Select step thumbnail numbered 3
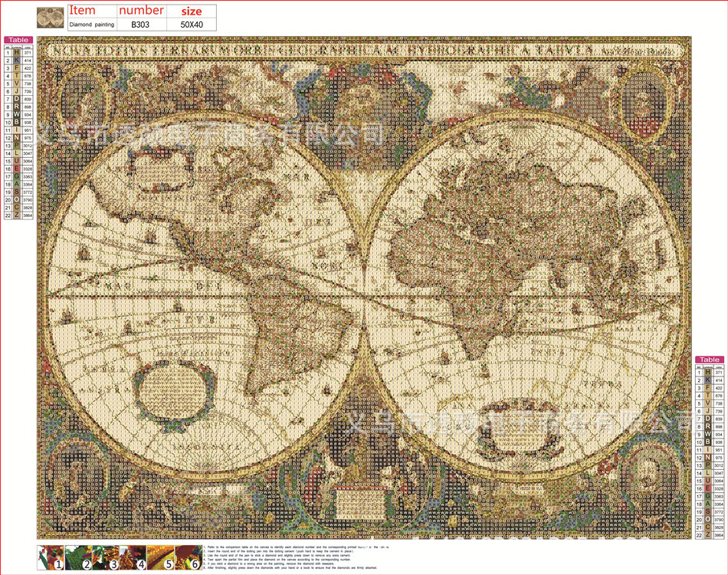This screenshot has height=575, width=728. [x=106, y=558]
